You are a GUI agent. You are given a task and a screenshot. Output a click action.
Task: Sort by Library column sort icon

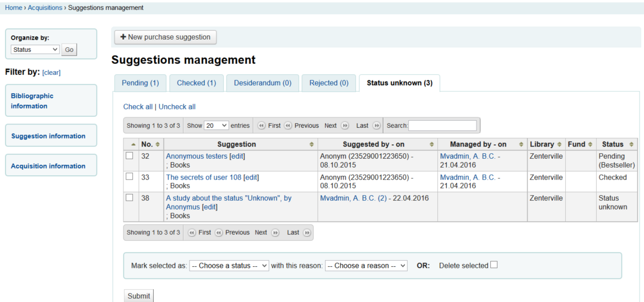tap(559, 144)
